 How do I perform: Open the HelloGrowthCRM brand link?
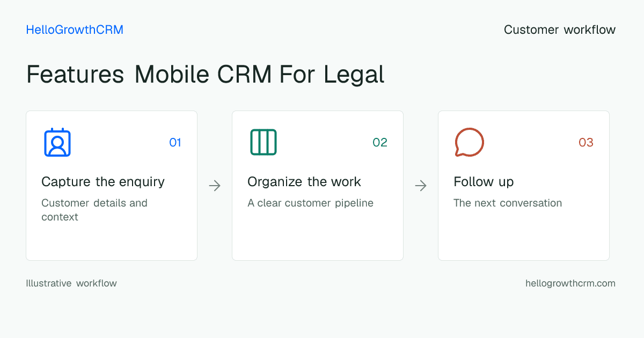[x=75, y=30]
